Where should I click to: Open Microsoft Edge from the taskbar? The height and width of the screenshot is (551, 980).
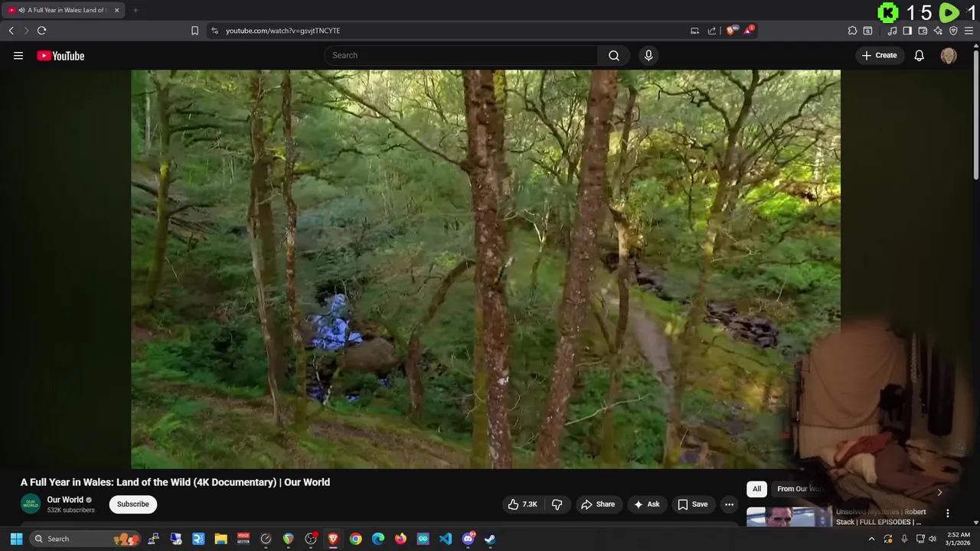[x=378, y=539]
